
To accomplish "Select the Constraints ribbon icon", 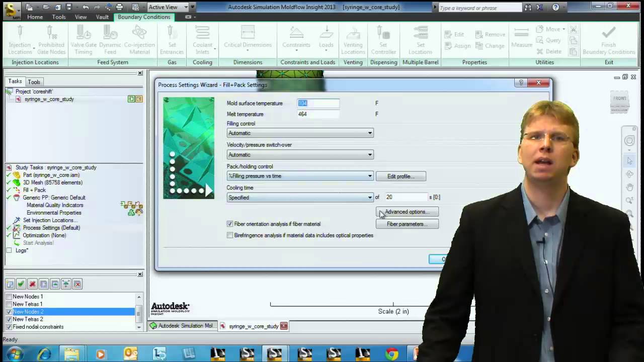I will [296, 33].
